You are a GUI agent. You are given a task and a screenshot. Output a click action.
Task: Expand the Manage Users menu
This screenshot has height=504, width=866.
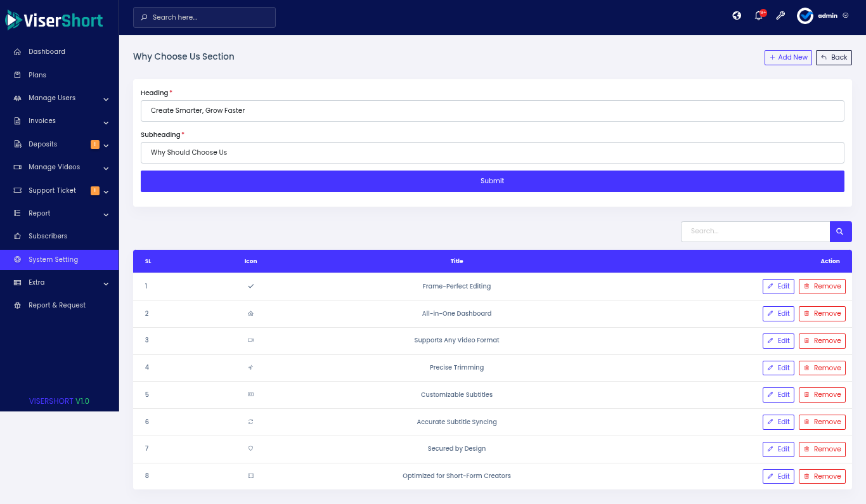[x=60, y=98]
